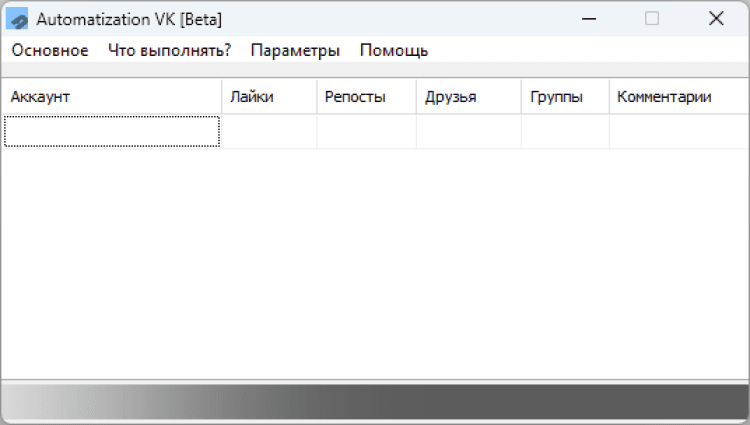The height and width of the screenshot is (425, 750).
Task: Open the Что выполнять? menu
Action: click(x=169, y=50)
